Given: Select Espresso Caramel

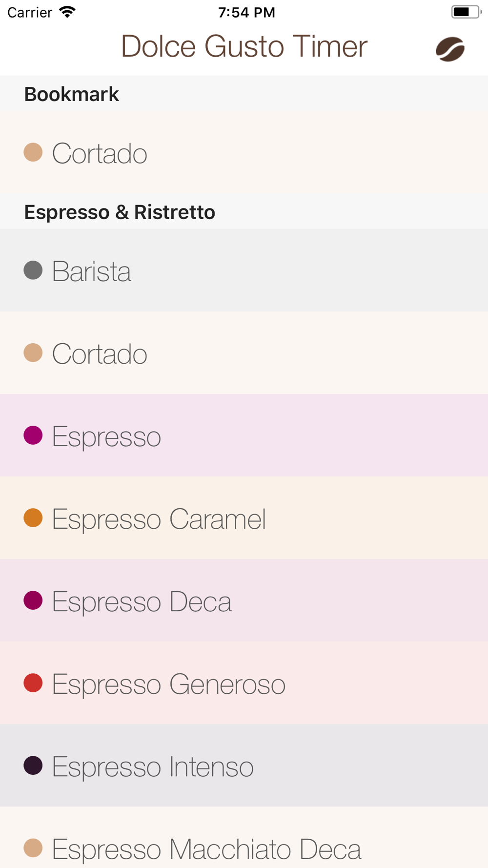Looking at the screenshot, I should (x=244, y=518).
